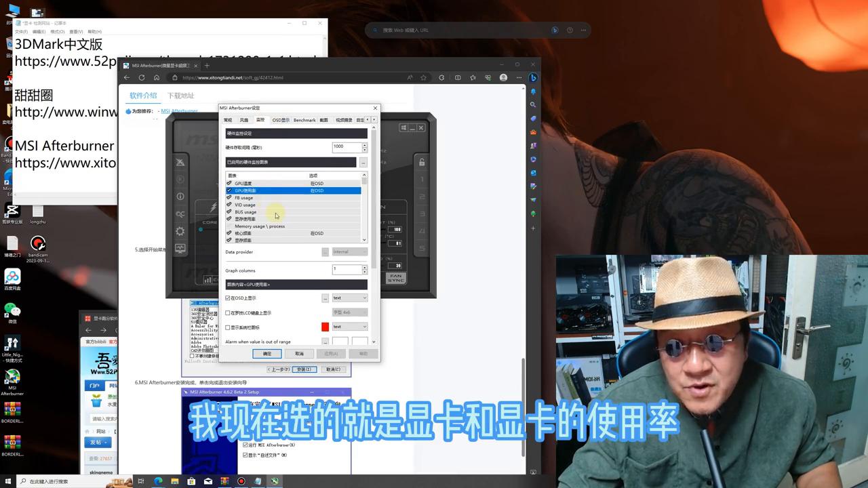Open the 下载地址 link on the webpage
Screen dimensions: 868x488
coord(182,96)
